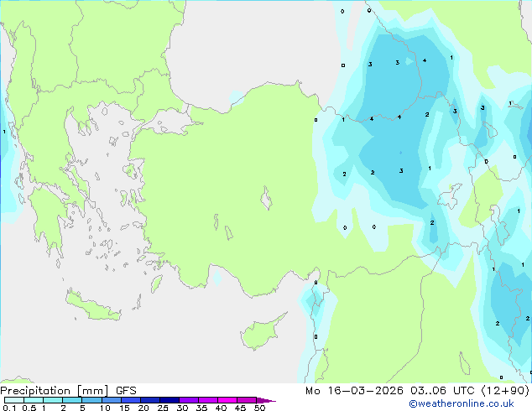Click the "Mo 16-03-2026 03..06 UTC (12+90)" timestamp
Viewport: 532px width, 411px height.
click(417, 391)
